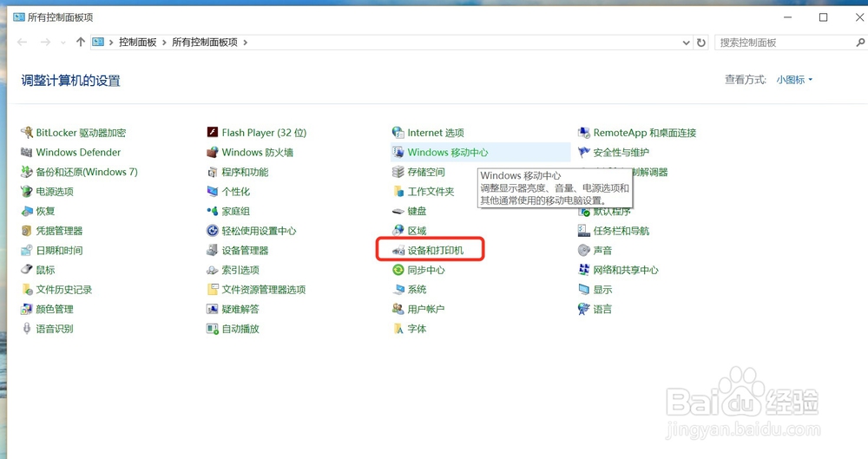Click the control panel address bar icon
This screenshot has height=459, width=868.
[98, 42]
